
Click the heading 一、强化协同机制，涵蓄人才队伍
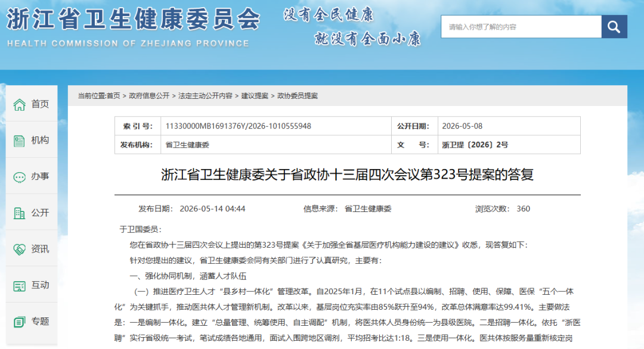[x=188, y=276]
